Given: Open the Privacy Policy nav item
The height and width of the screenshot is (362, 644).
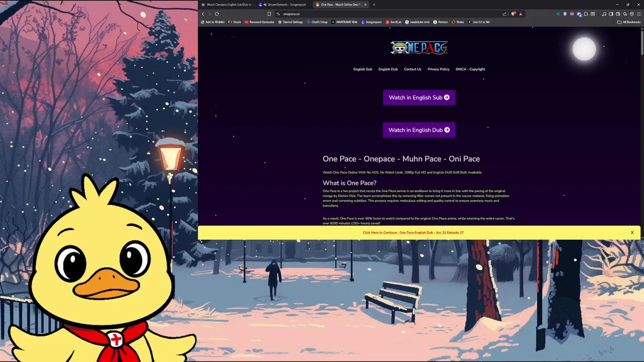Looking at the screenshot, I should pos(439,69).
